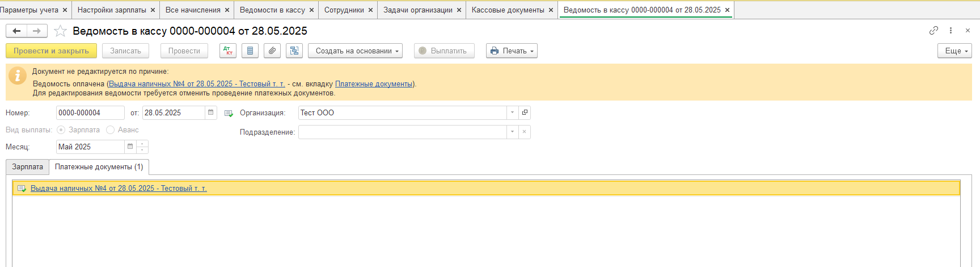Select the Зарплата radio button
This screenshot has height=267, width=980.
click(x=61, y=130)
